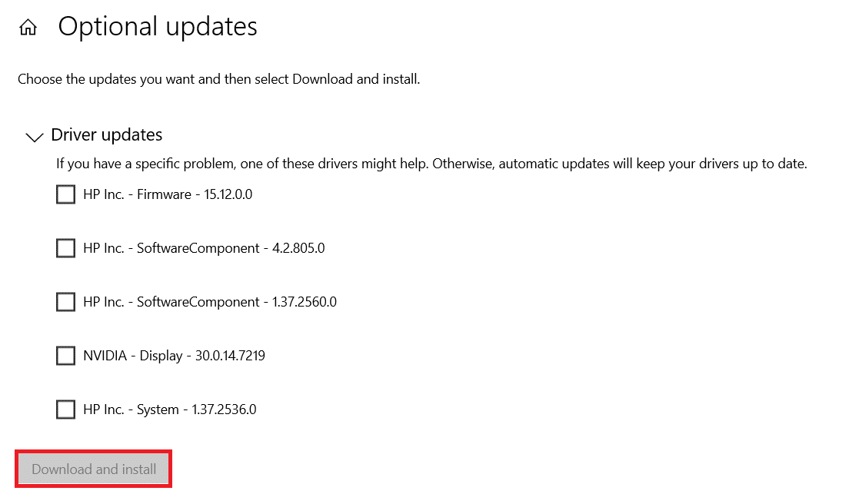Click the "HP Inc. - SoftwareComponent - 1.37.2560.0" label
Screen dimensions: 859x504
(x=210, y=302)
